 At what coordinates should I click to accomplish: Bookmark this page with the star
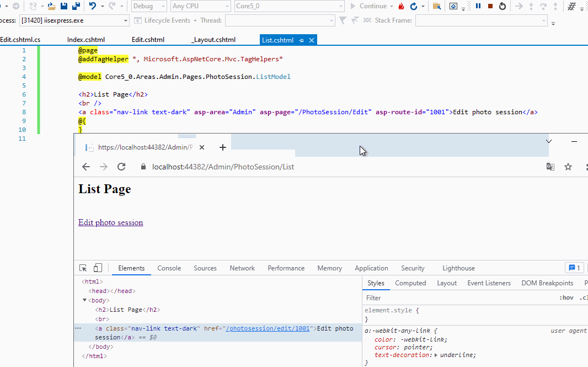(568, 167)
